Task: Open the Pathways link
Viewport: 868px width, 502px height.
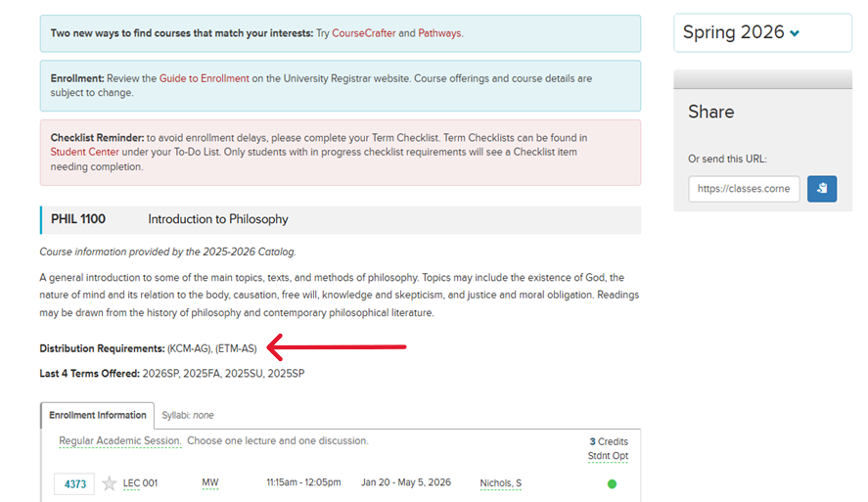Action: (x=439, y=33)
